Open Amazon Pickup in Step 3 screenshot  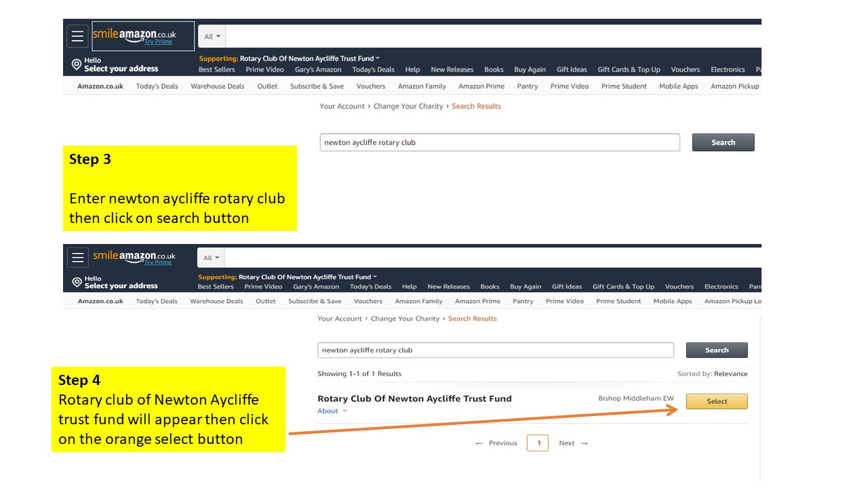point(735,86)
